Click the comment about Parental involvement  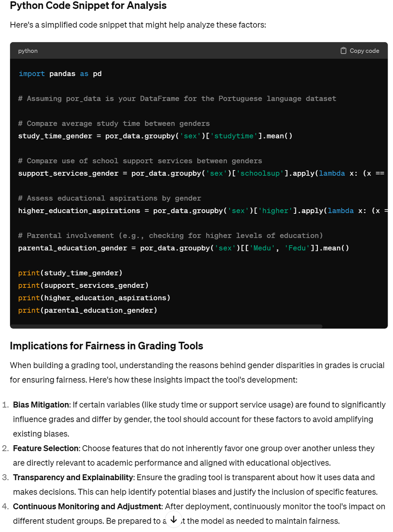(x=171, y=235)
